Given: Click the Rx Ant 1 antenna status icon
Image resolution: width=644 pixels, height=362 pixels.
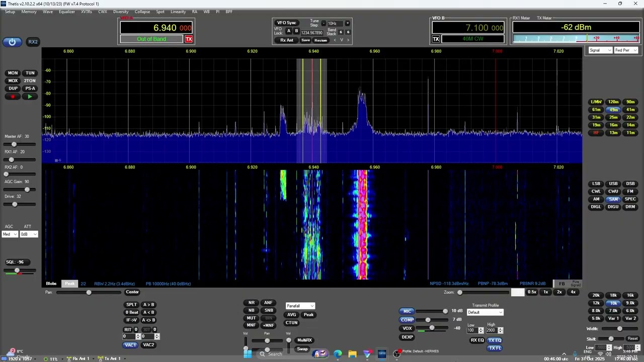Looking at the screenshot, I should point(69,358).
